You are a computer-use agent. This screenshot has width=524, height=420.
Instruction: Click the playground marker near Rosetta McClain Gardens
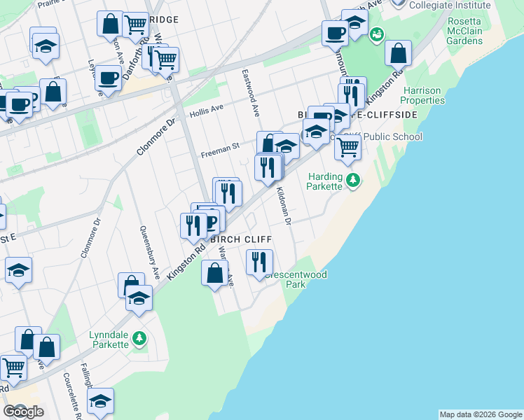pos(378,34)
